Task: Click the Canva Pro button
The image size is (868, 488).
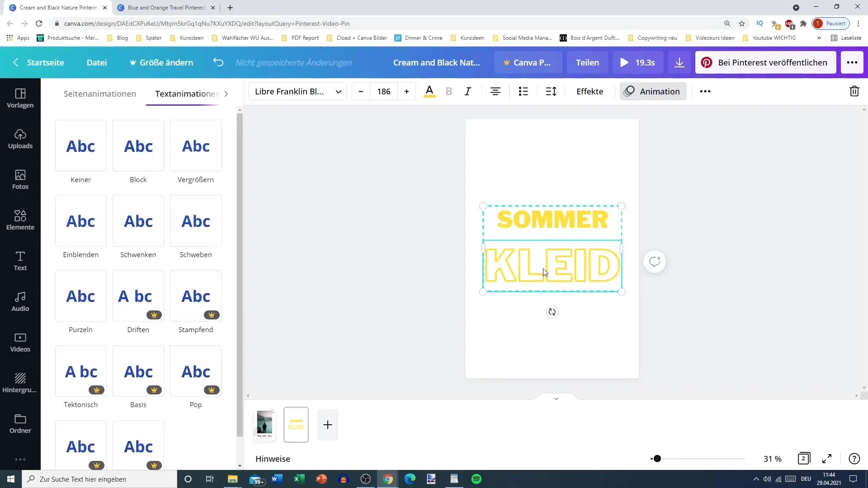Action: (x=528, y=62)
